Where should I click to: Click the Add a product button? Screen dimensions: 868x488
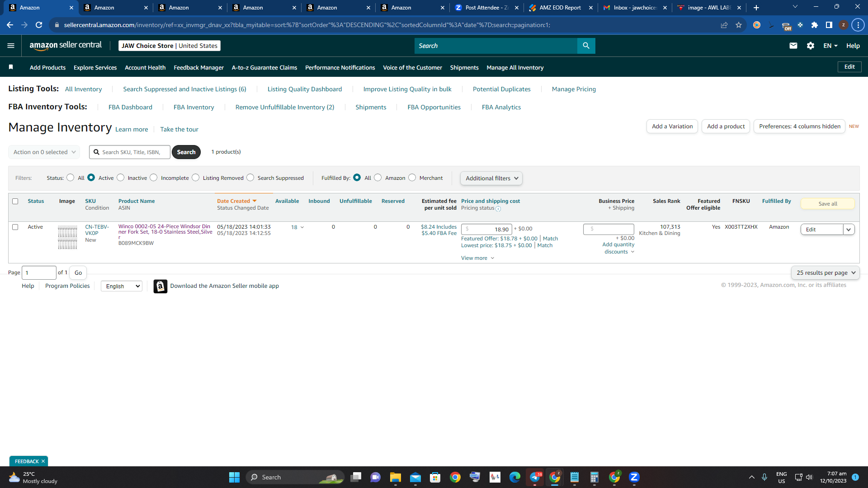tap(726, 127)
